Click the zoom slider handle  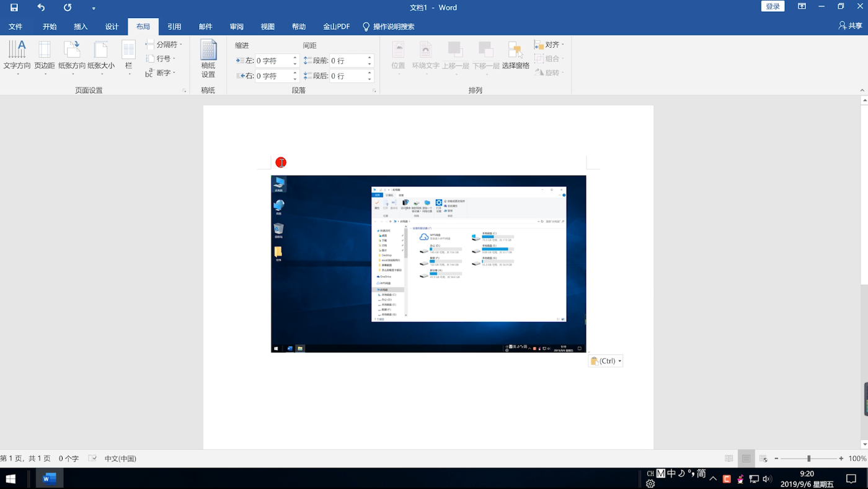tap(808, 459)
